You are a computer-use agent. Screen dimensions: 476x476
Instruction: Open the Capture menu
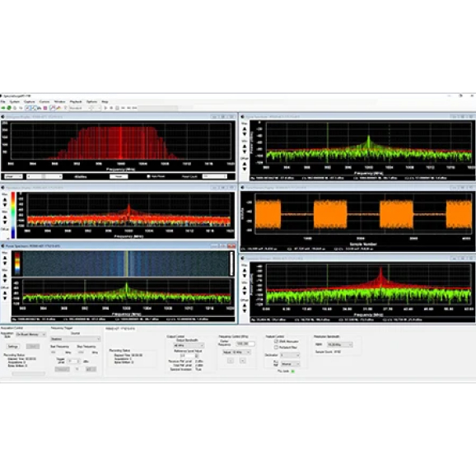30,101
